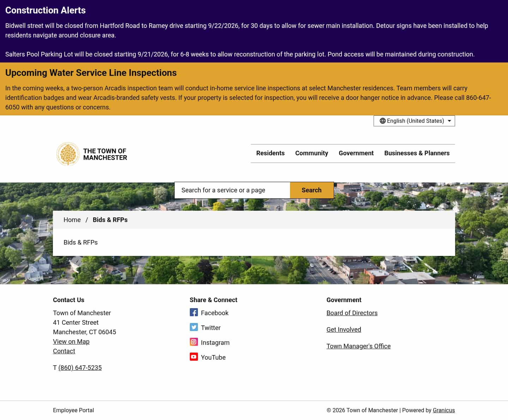Click the YouTube play icon

point(194,357)
